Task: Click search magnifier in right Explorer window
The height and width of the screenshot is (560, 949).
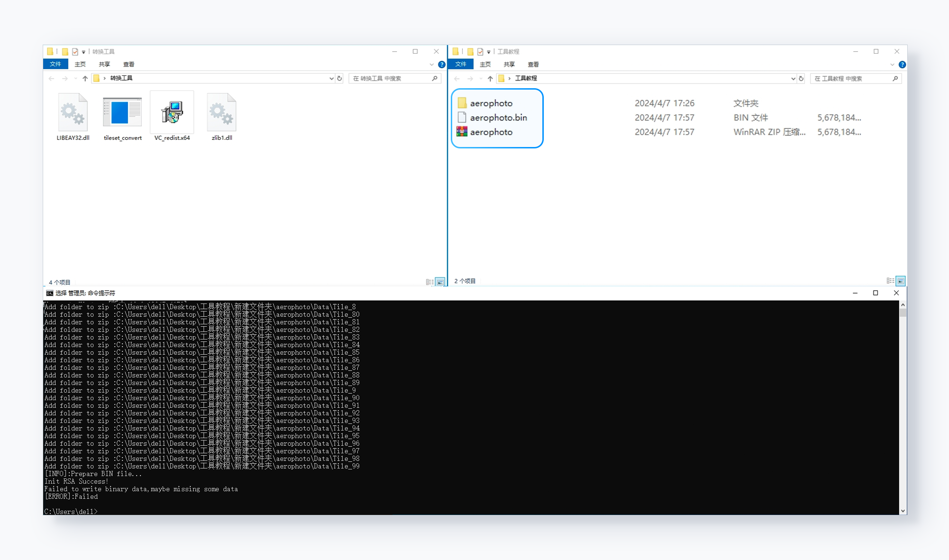Action: pos(895,78)
